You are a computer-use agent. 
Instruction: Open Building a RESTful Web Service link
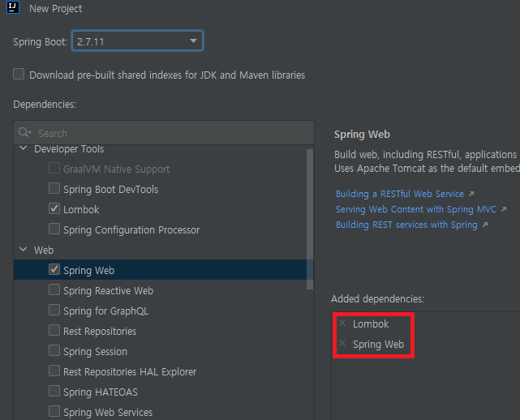point(400,194)
